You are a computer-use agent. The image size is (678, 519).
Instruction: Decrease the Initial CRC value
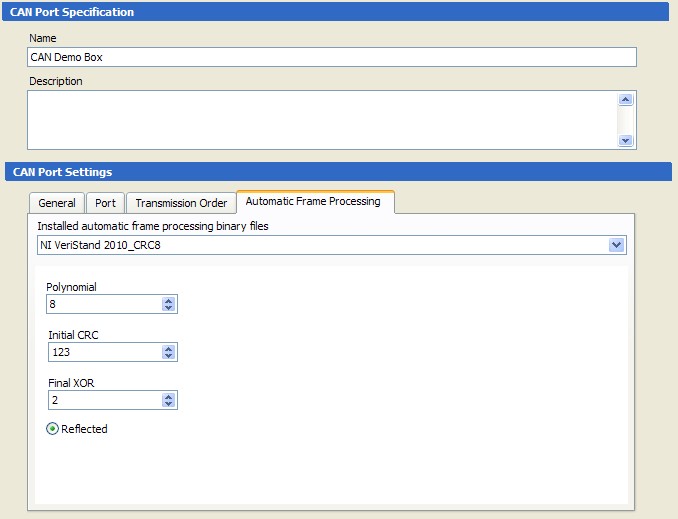point(169,356)
